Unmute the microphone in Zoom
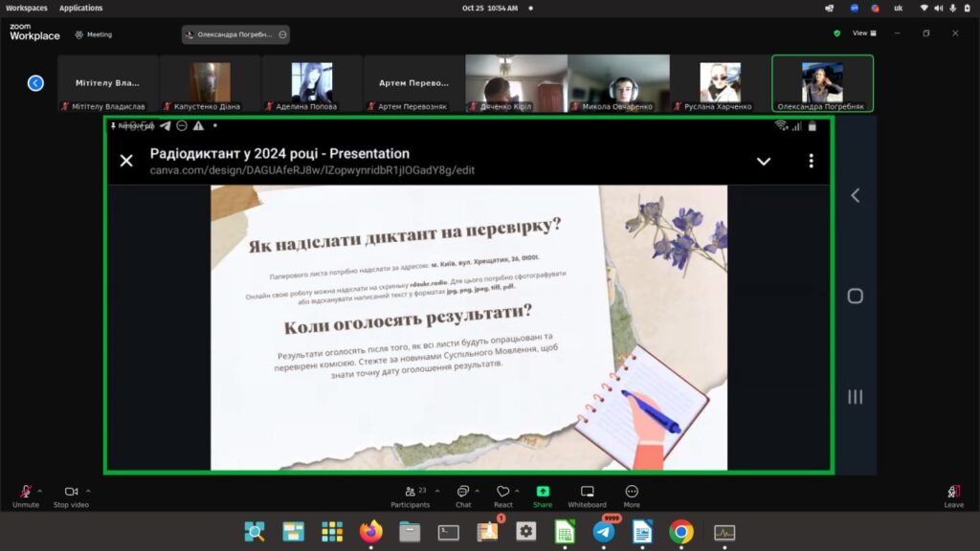This screenshot has width=980, height=551. point(26,496)
